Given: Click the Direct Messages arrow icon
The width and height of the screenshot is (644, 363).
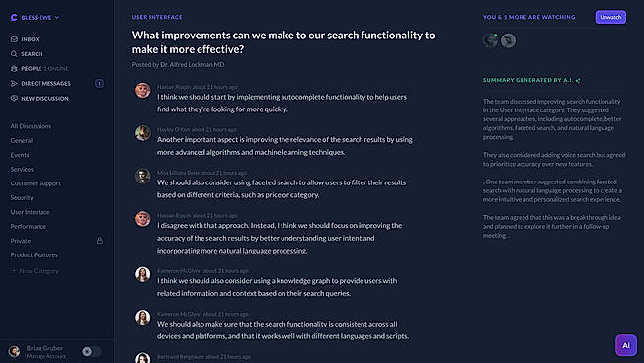Looking at the screenshot, I should (x=14, y=83).
